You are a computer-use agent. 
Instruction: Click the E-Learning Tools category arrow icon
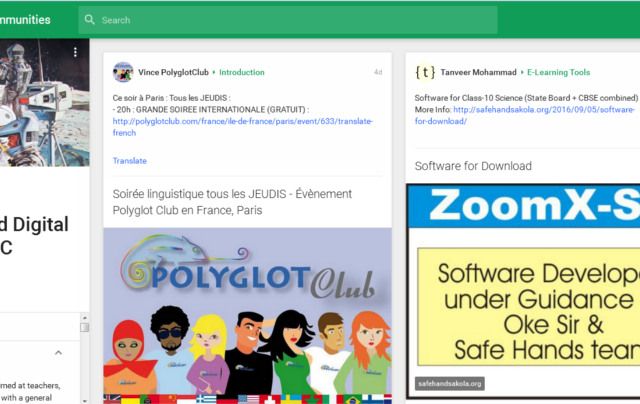point(522,72)
